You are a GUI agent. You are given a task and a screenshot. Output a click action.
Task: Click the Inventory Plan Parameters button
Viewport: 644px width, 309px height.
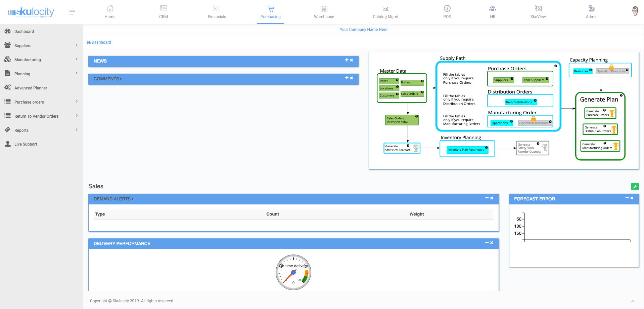click(x=466, y=150)
